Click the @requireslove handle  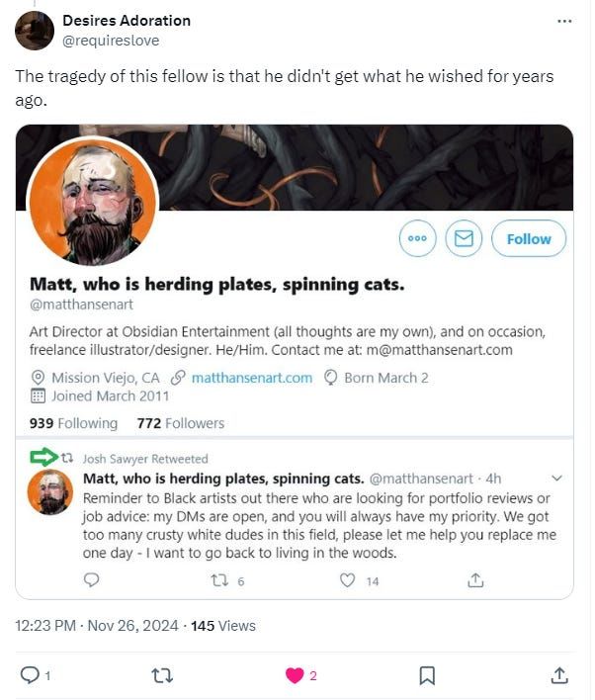111,41
